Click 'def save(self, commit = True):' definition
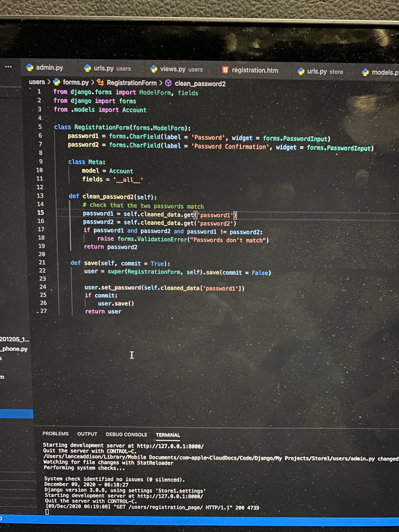399x532 pixels. [x=120, y=263]
